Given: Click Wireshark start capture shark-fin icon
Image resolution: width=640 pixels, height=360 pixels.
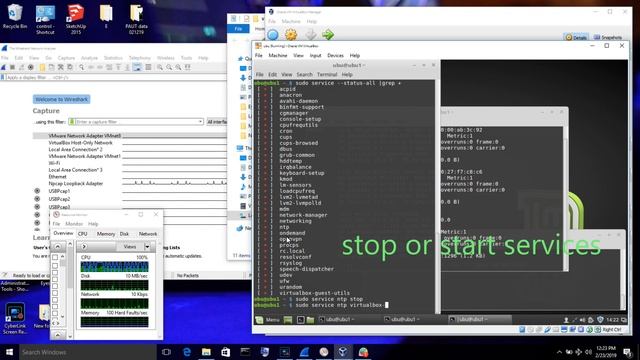Looking at the screenshot, I should (4, 67).
